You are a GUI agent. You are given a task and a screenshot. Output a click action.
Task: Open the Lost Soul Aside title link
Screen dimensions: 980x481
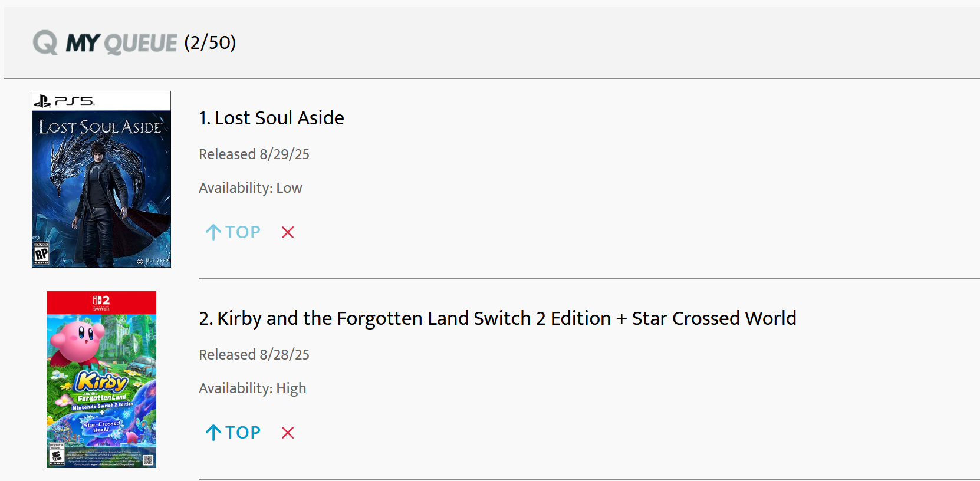279,118
